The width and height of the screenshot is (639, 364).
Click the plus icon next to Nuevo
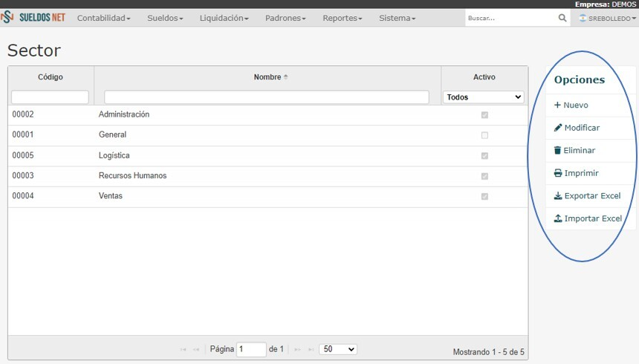point(557,105)
